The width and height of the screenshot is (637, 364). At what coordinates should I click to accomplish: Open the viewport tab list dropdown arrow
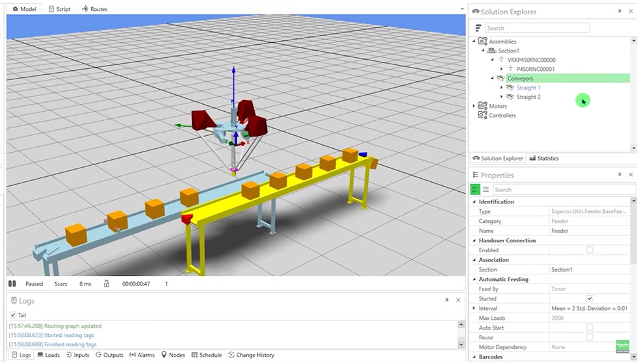(462, 8)
